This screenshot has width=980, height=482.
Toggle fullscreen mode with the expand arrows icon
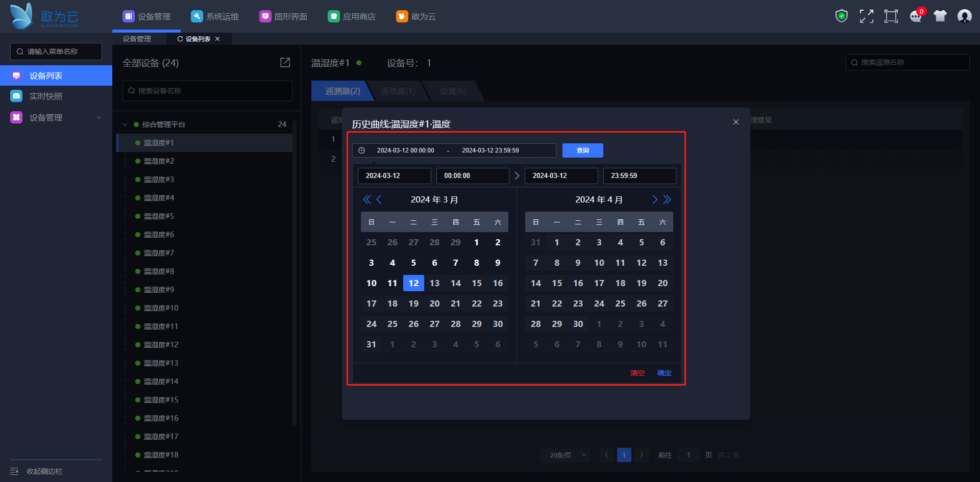(x=866, y=16)
